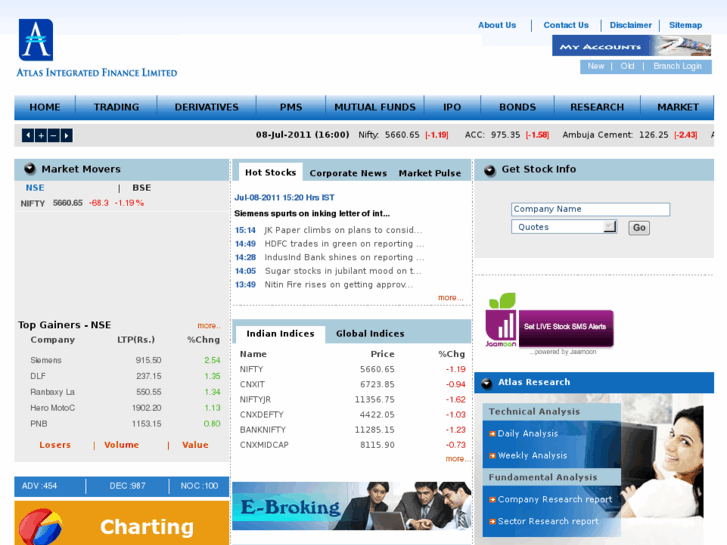Focus the Company Name input field
The height and width of the screenshot is (545, 727).
(x=590, y=209)
